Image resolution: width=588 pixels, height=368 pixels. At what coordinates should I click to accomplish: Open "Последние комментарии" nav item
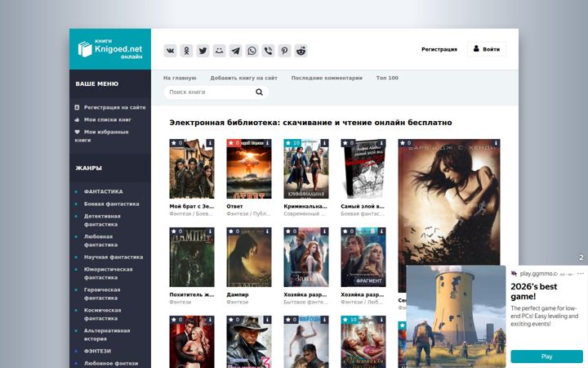click(327, 78)
